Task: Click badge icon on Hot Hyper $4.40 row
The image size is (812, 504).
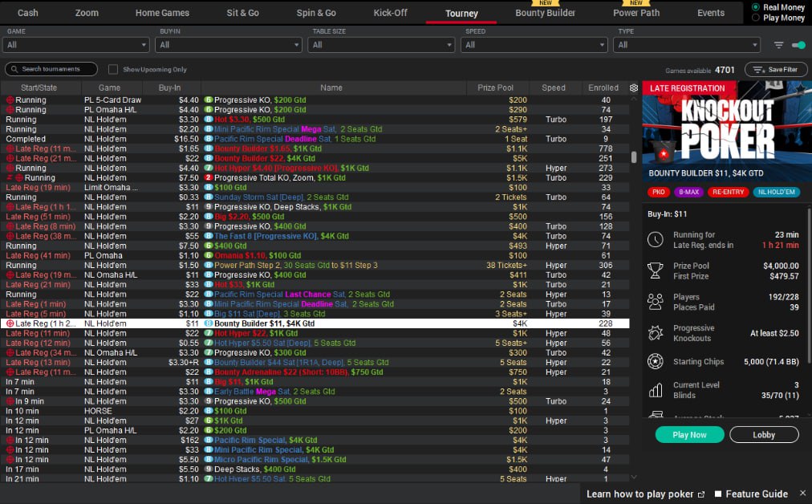Action: 208,168
